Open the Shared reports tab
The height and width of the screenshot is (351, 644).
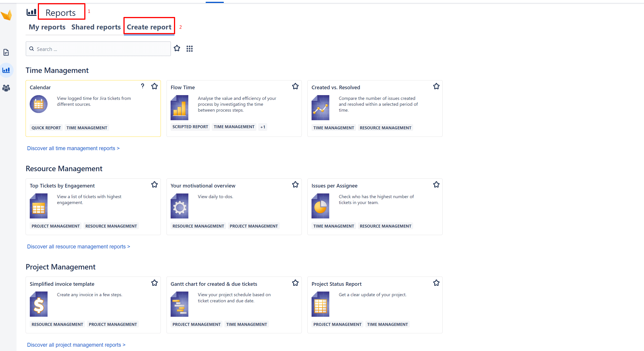[96, 27]
